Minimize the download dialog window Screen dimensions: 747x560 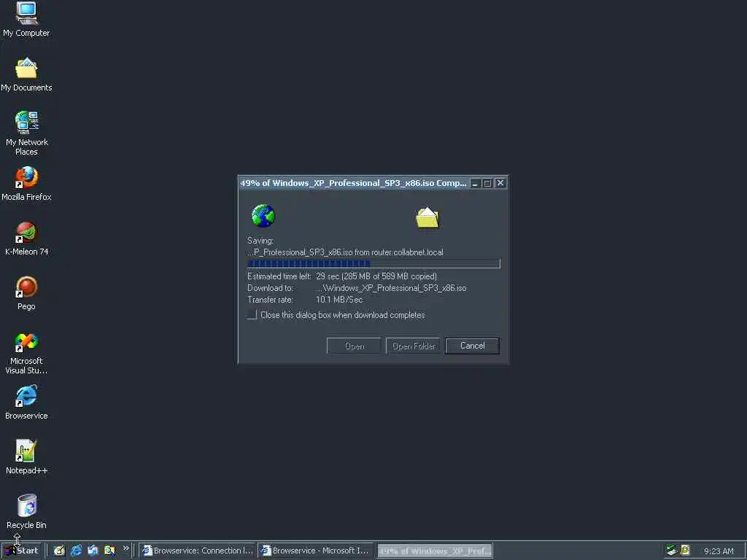click(475, 183)
